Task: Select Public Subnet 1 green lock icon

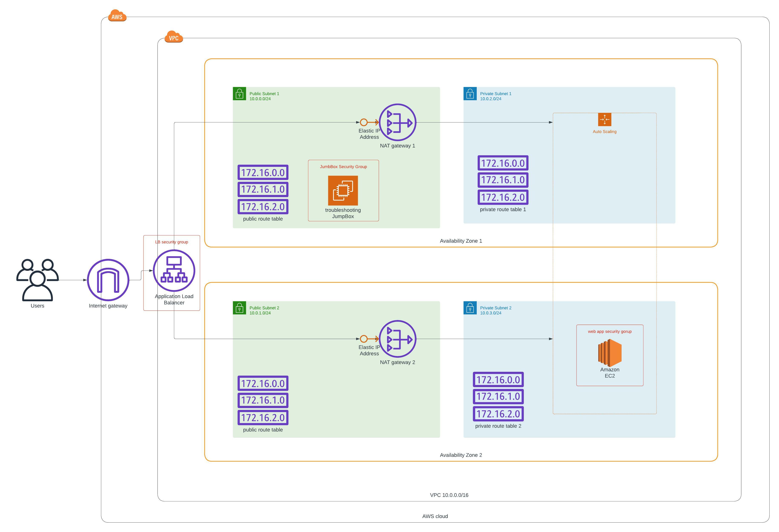Action: tap(239, 94)
